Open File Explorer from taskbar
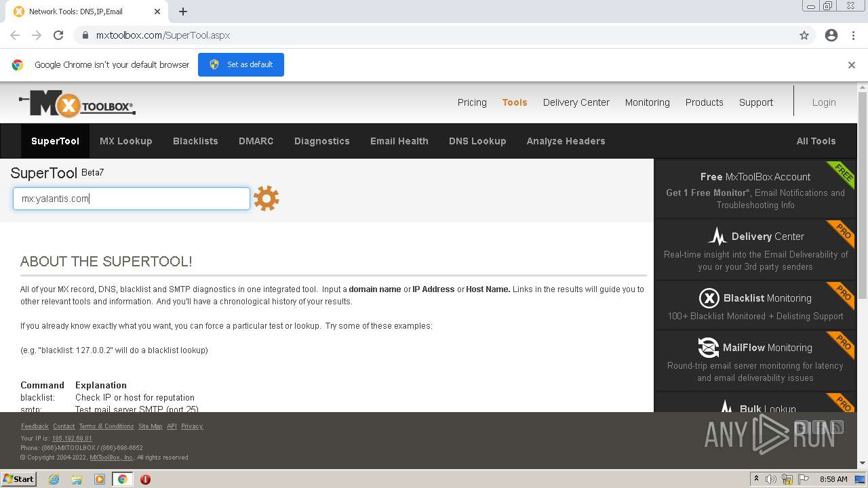Image resolution: width=868 pixels, height=488 pixels. (77, 479)
